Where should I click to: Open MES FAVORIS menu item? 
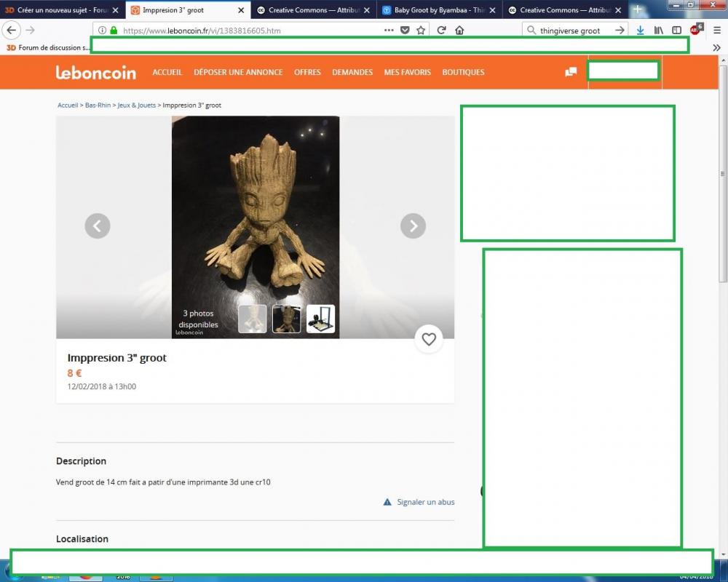point(407,72)
